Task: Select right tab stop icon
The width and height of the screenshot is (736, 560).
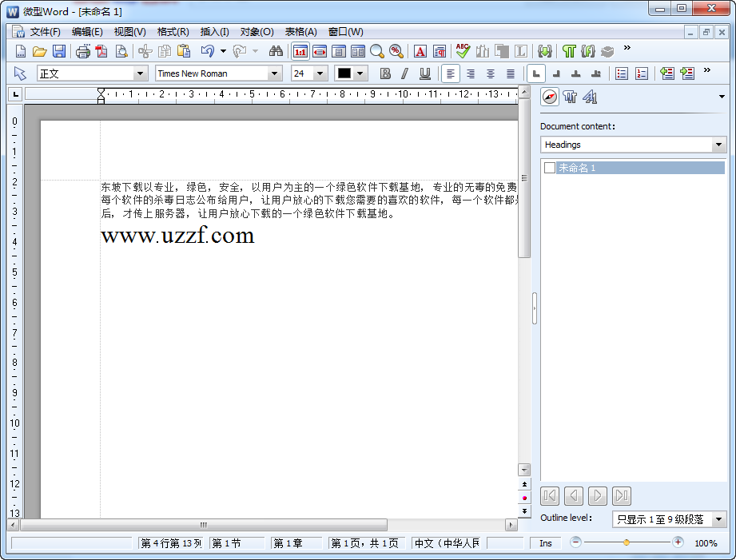Action: pyautogui.click(x=556, y=73)
